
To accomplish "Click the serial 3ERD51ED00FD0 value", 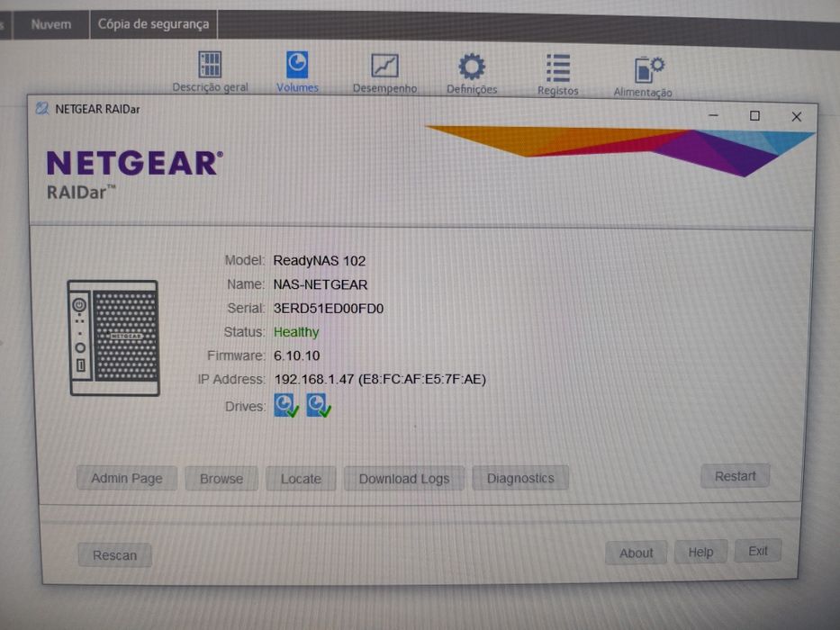I will (329, 309).
